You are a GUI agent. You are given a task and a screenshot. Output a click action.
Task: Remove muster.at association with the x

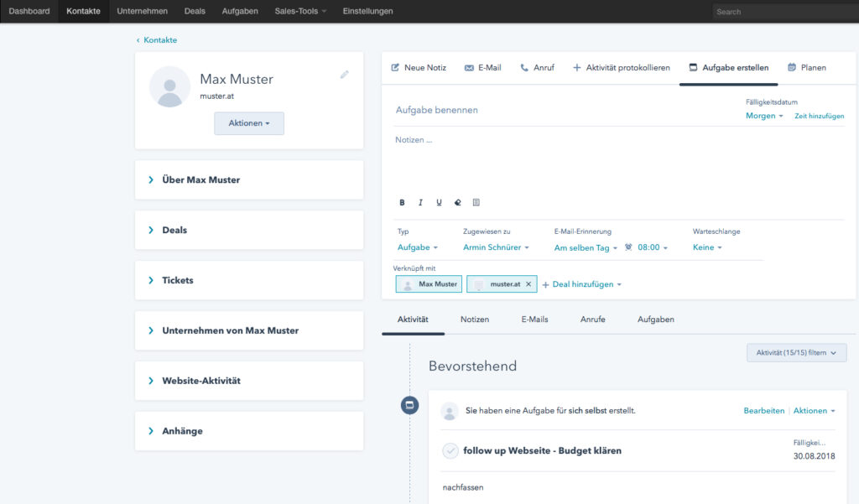pyautogui.click(x=528, y=284)
